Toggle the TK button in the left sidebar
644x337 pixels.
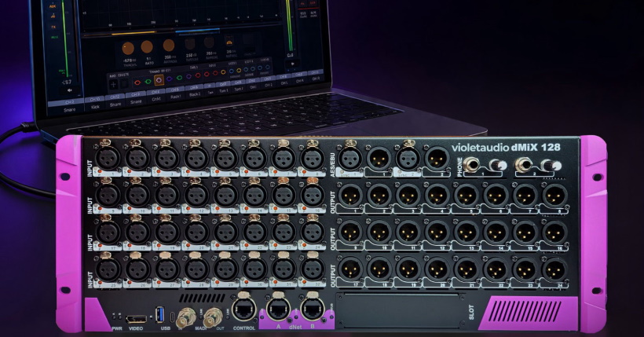pyautogui.click(x=53, y=27)
